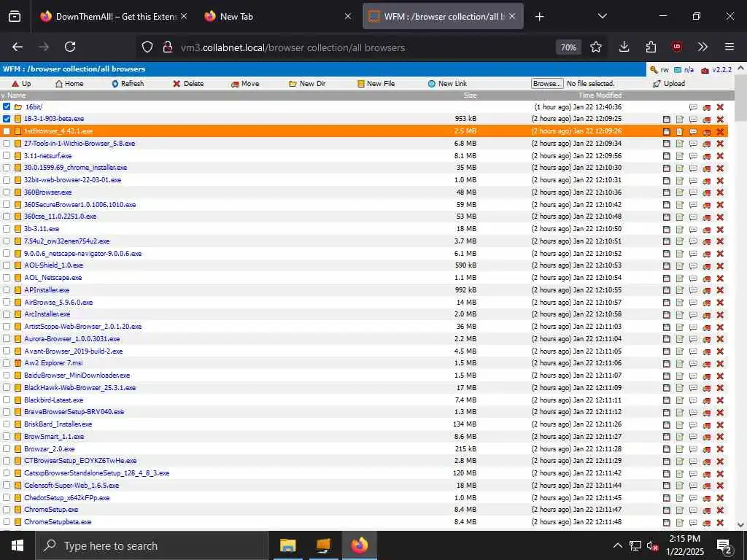Image resolution: width=747 pixels, height=560 pixels.
Task: Reload the page with the refresh arrow
Action: click(x=70, y=47)
